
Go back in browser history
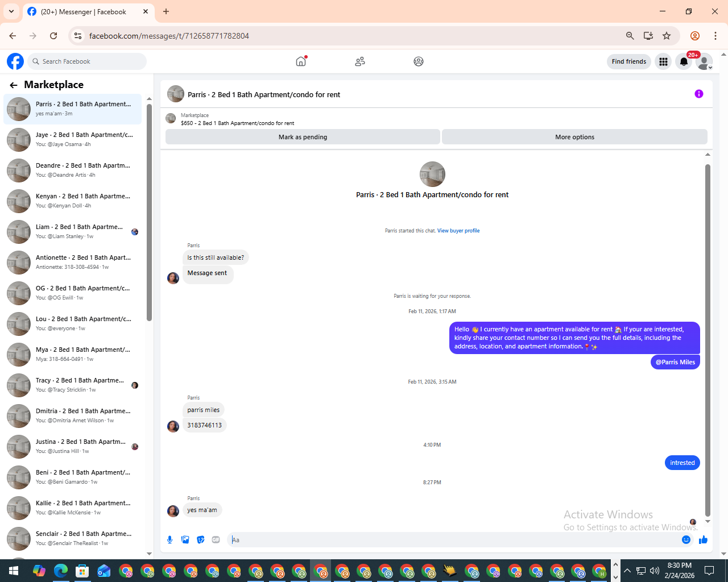click(13, 36)
